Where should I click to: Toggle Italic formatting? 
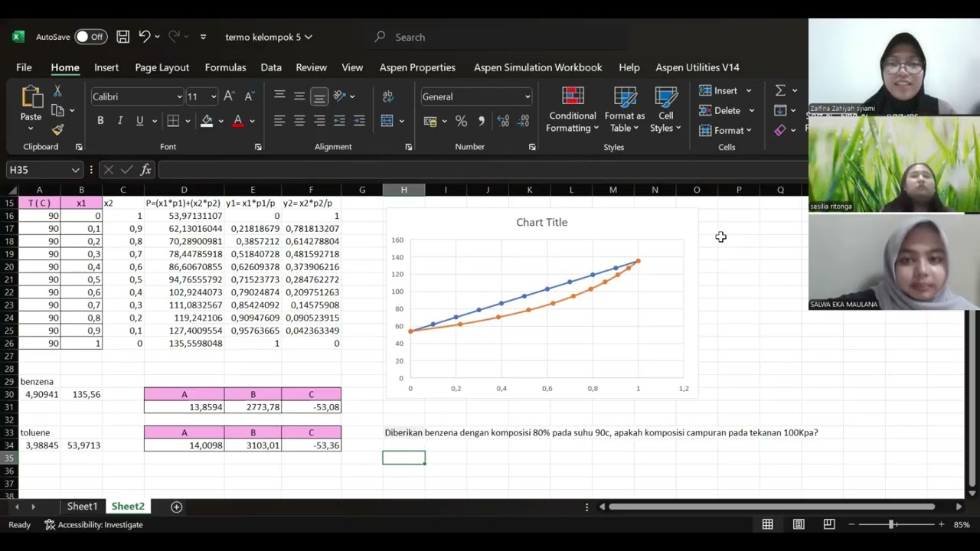(x=120, y=121)
